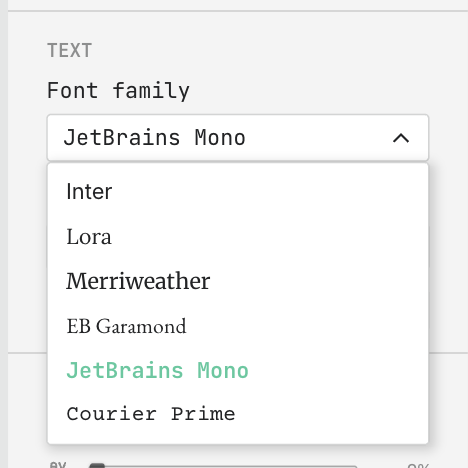Choose Courier Prime font option
Image resolution: width=468 pixels, height=468 pixels.
coord(238,414)
